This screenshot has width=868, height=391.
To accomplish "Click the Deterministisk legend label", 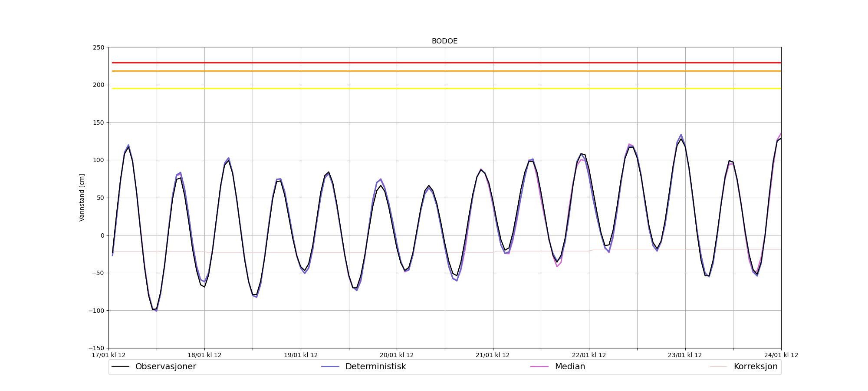I will point(375,367).
